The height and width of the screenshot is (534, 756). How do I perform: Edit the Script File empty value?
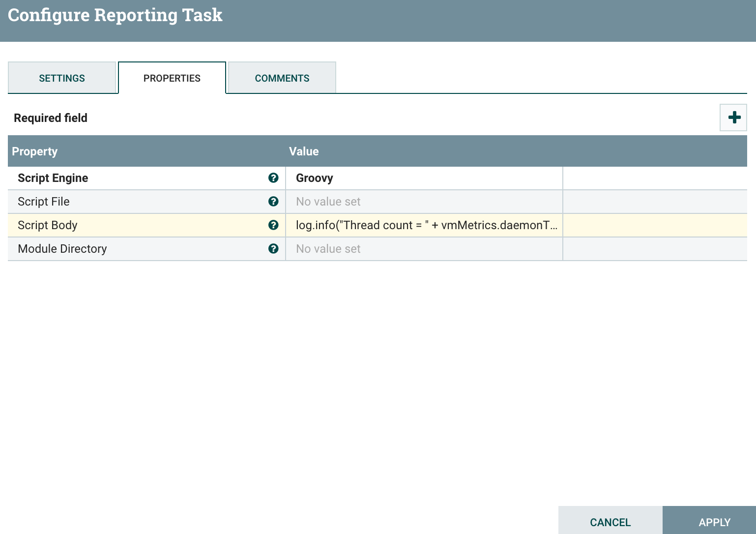click(x=424, y=202)
